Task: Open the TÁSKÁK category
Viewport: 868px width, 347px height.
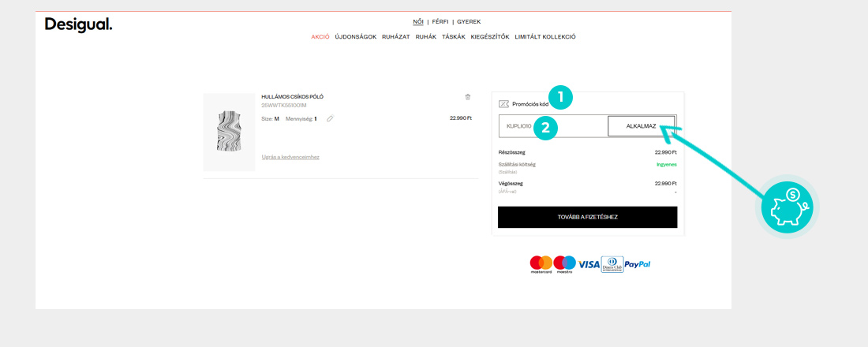Action: point(453,37)
